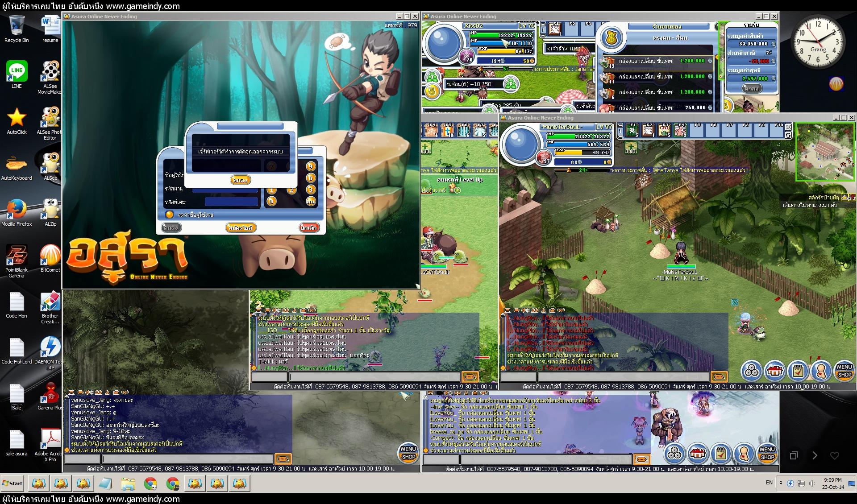857x504 pixels.
Task: Click the EN language indicator
Action: (769, 483)
